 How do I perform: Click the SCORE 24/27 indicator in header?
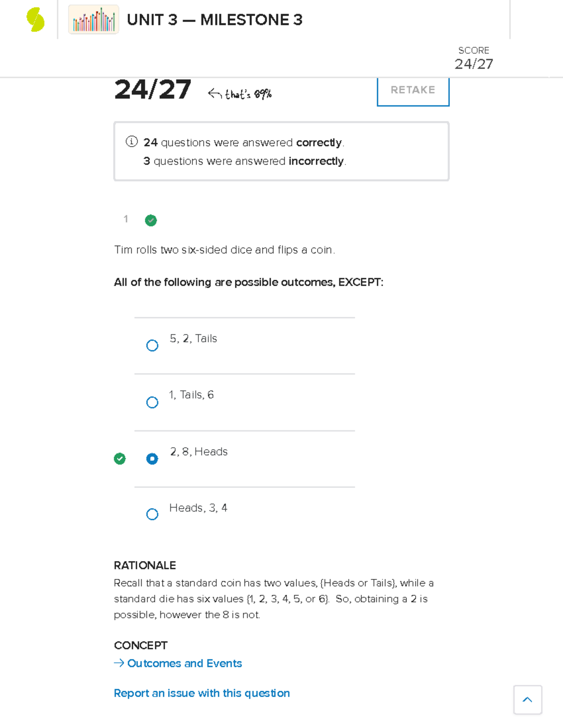(473, 59)
